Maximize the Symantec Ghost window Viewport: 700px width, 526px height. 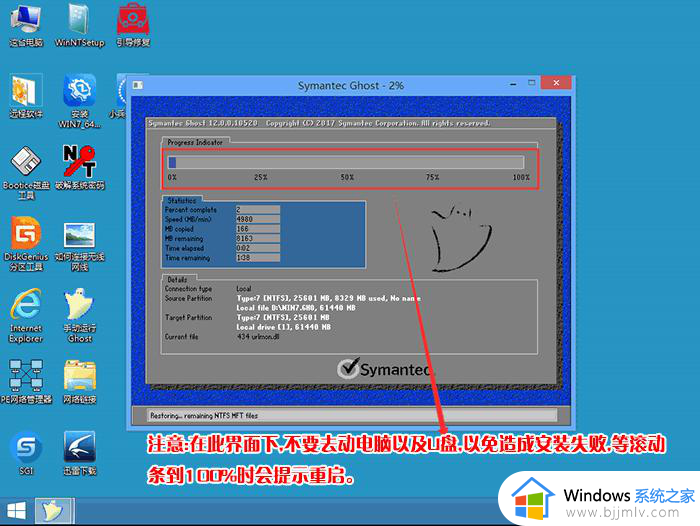(531, 83)
